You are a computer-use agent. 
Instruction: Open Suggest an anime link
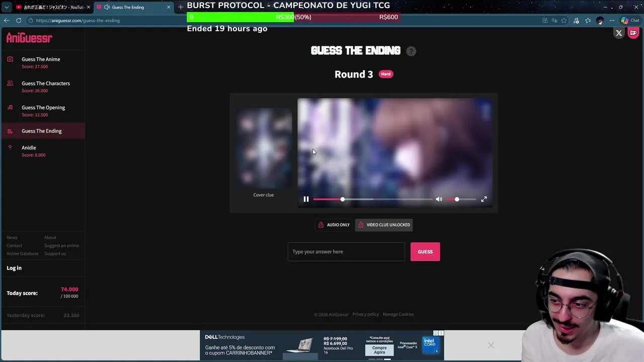(x=61, y=246)
